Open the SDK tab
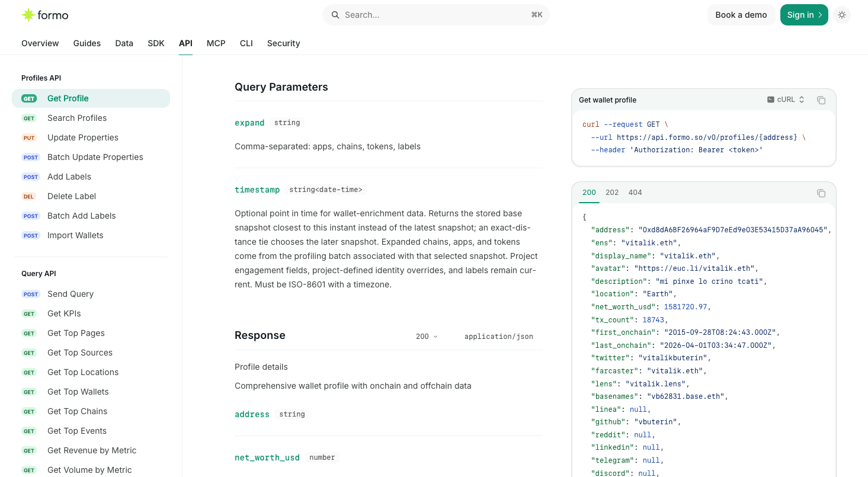 156,43
